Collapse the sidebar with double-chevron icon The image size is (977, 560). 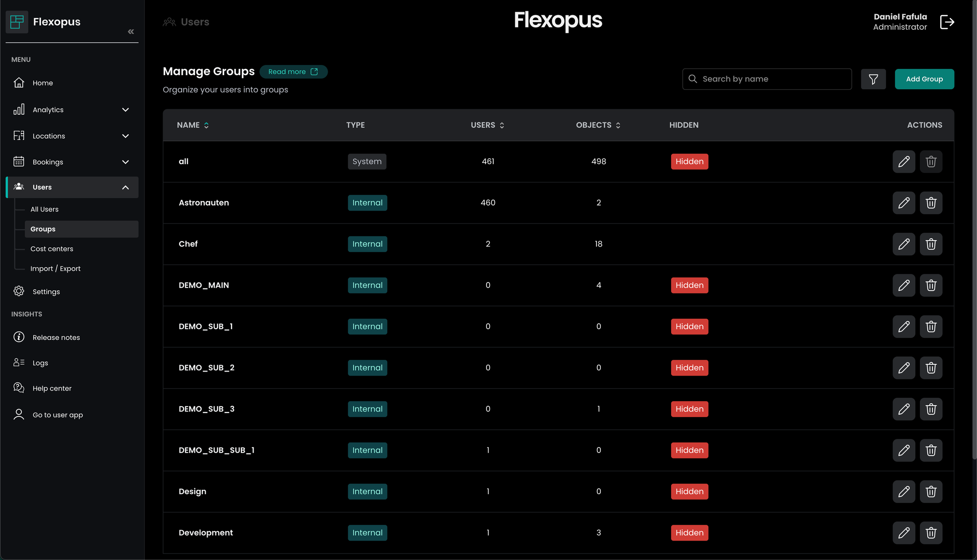coord(131,32)
